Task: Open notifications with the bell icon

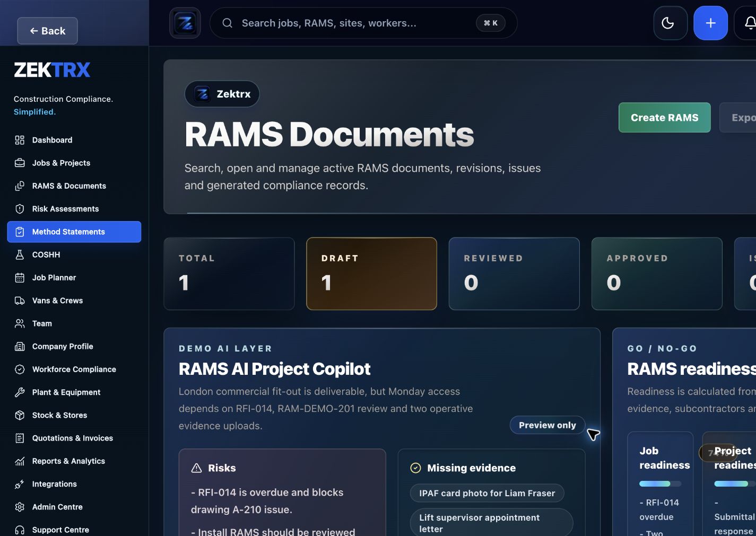Action: (x=749, y=23)
